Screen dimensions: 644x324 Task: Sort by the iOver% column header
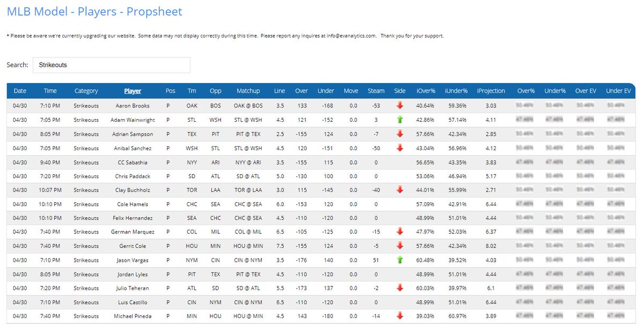(x=426, y=91)
